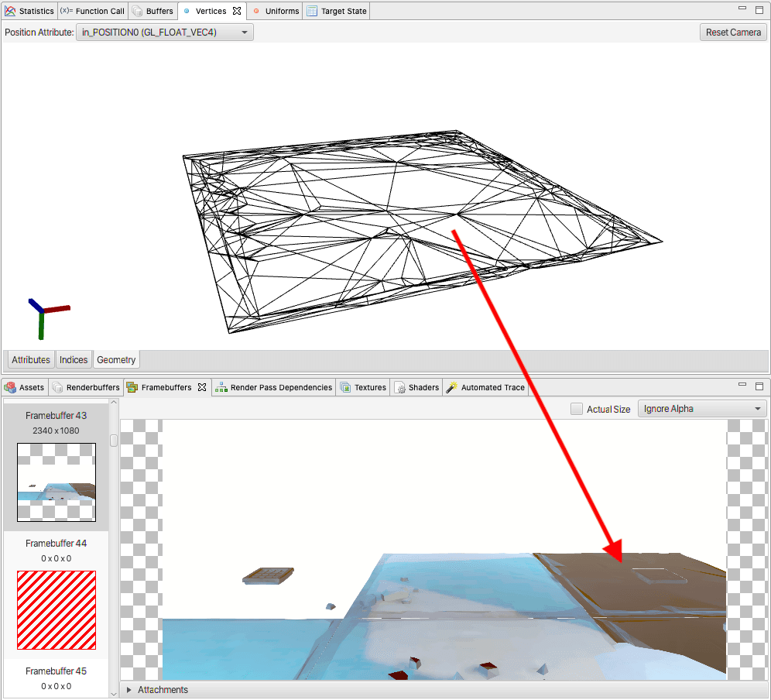Viewport: 771px width, 700px height.
Task: Click the Automated Trace wand icon
Action: click(x=451, y=388)
